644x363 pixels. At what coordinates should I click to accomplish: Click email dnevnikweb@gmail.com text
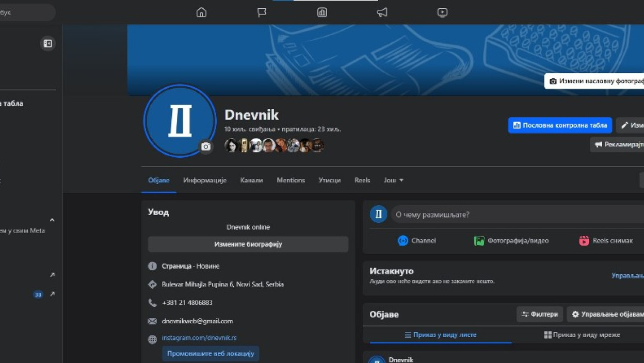click(x=198, y=321)
